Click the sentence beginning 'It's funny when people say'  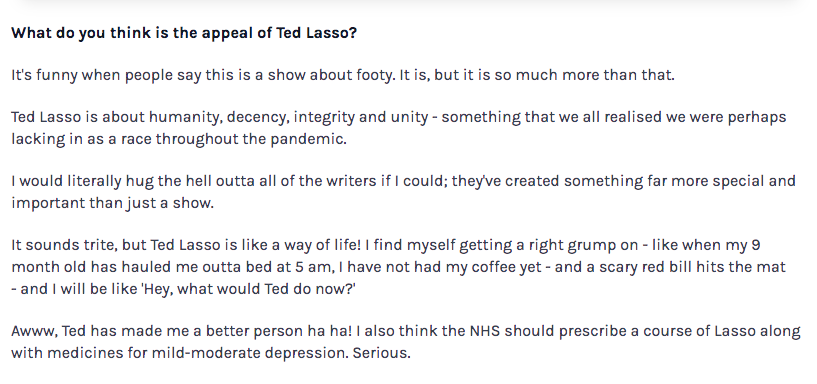[343, 76]
